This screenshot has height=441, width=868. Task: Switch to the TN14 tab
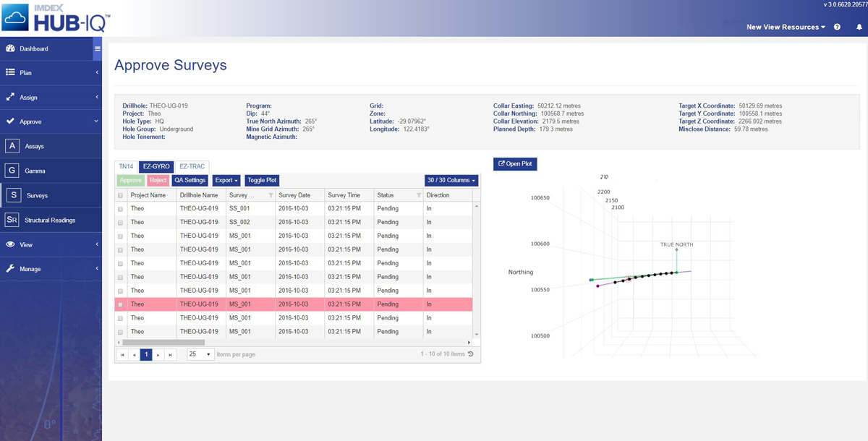click(x=126, y=166)
